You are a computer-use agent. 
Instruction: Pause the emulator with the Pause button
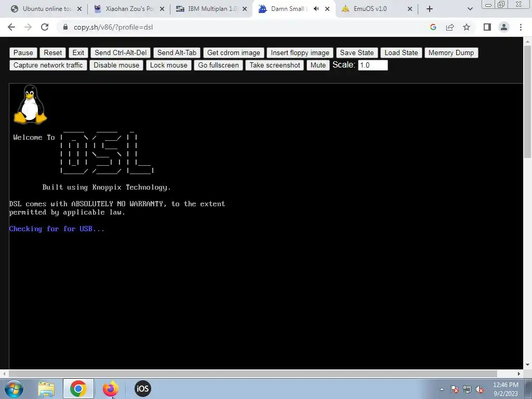[23, 52]
